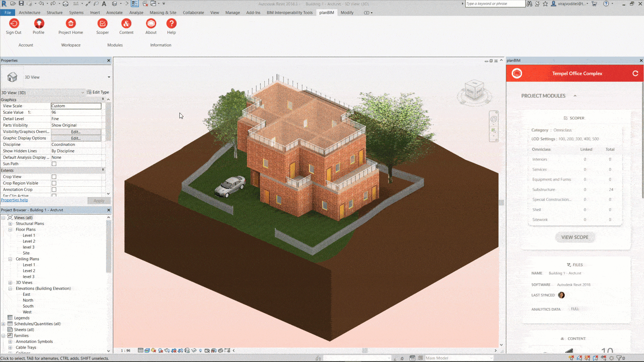
Task: Open the Content module icon
Action: 126,24
